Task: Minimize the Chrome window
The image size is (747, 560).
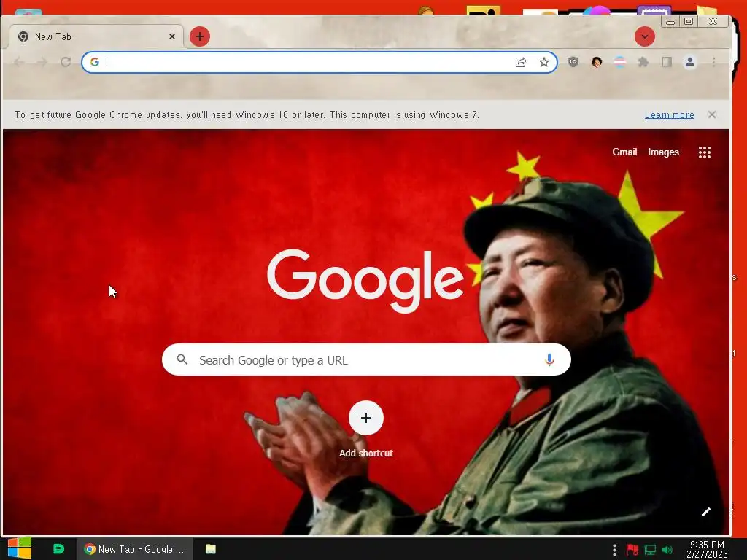Action: coord(670,22)
